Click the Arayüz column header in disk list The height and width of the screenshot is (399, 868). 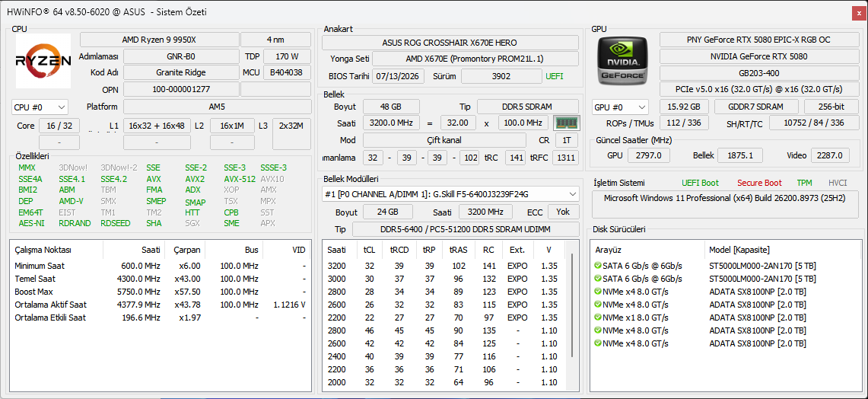647,250
